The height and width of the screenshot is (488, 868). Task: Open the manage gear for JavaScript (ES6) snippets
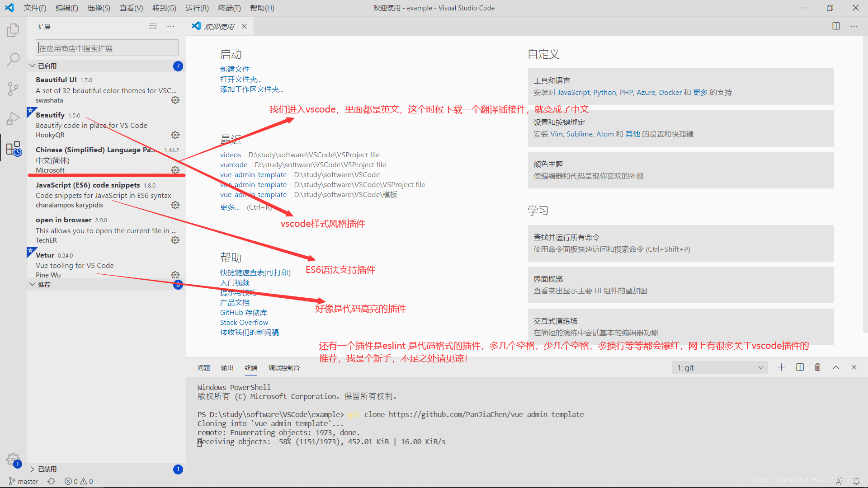(x=175, y=205)
